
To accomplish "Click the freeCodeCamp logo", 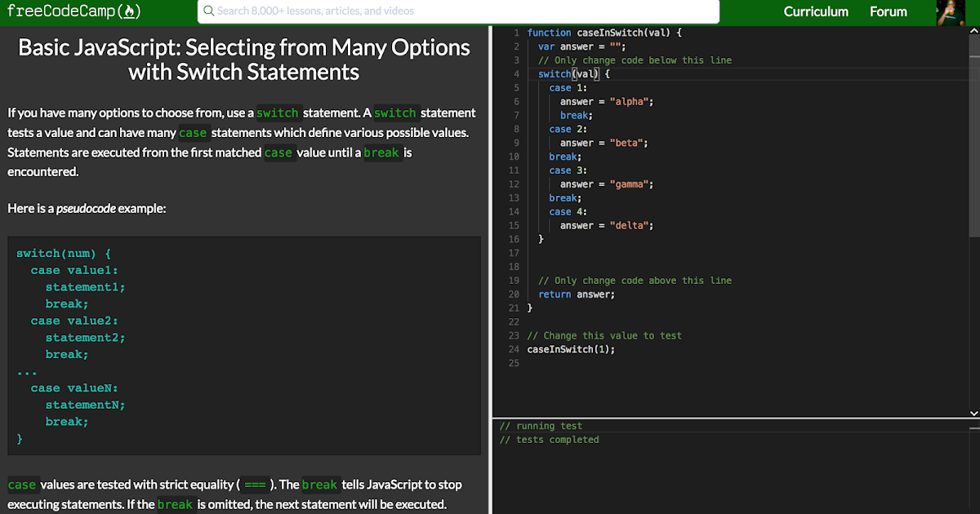I will [x=73, y=11].
